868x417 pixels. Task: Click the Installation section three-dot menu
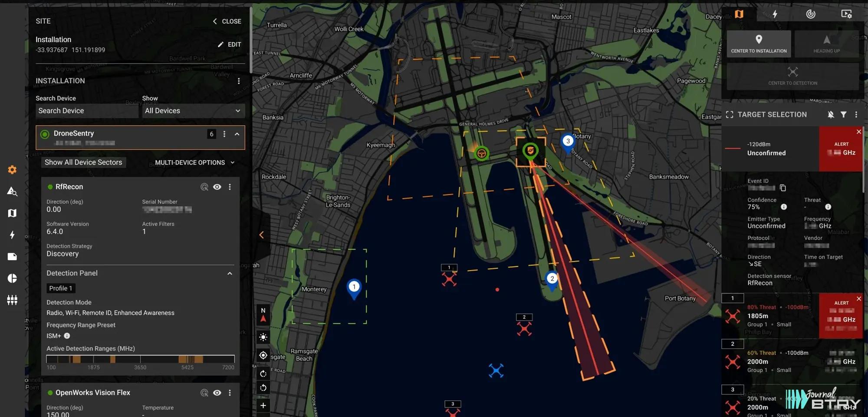239,81
